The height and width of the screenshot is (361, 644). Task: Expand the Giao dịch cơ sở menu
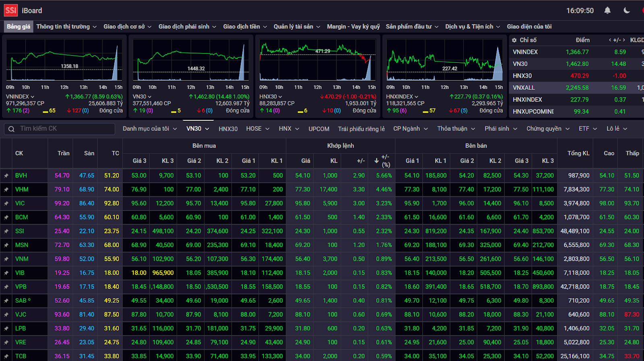[128, 27]
